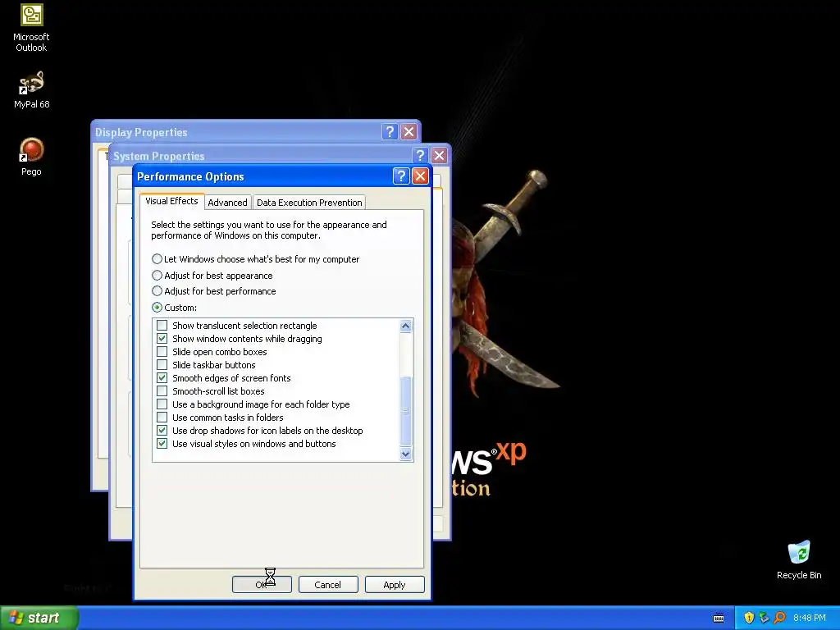The image size is (840, 630).
Task: Click the effects list scroll up arrow
Action: click(405, 326)
